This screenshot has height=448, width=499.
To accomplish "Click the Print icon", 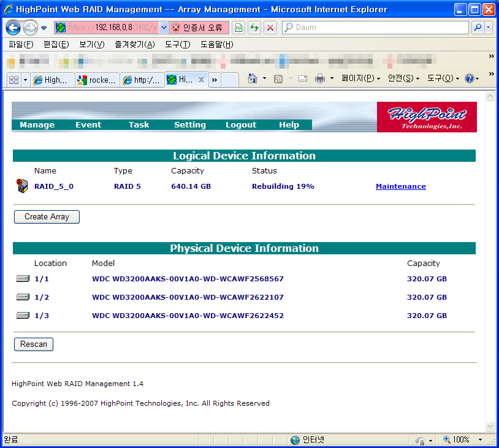I will (320, 78).
